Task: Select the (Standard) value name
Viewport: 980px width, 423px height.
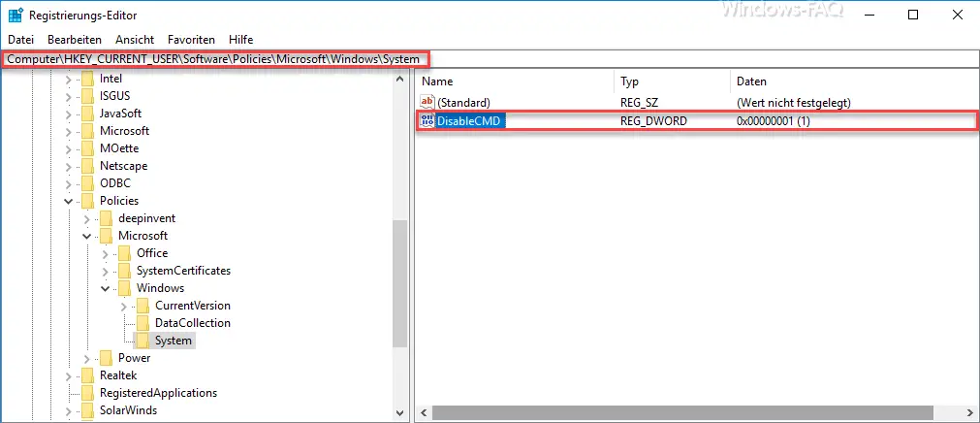Action: point(463,102)
